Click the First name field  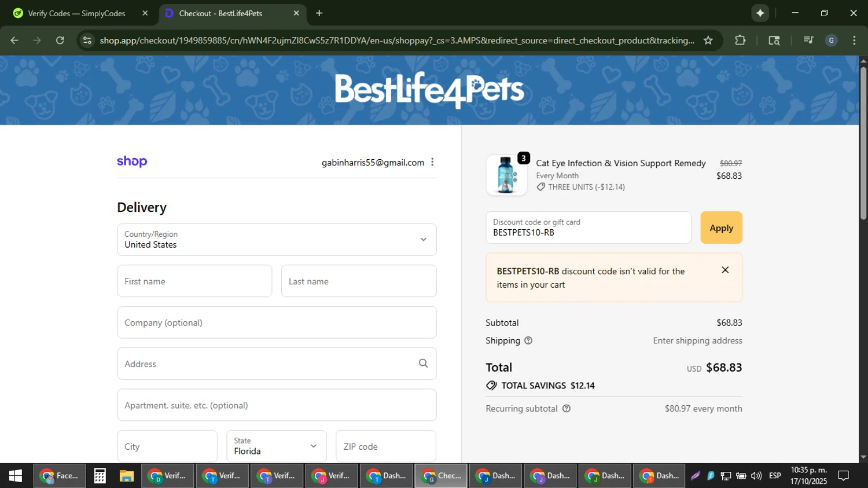coord(194,281)
